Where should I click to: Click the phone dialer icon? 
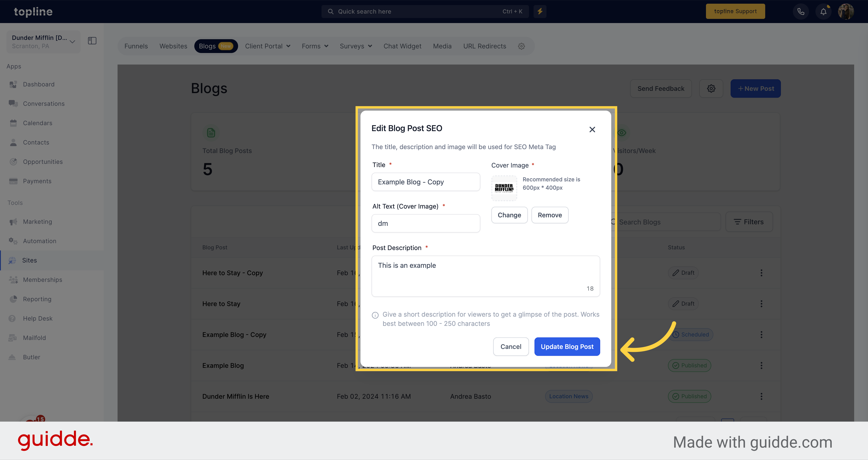pyautogui.click(x=801, y=12)
